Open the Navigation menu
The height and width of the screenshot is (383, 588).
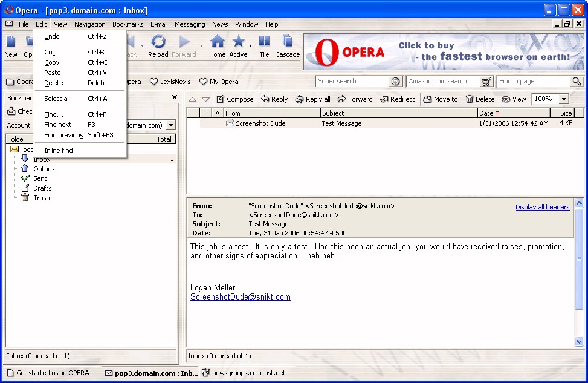pyautogui.click(x=89, y=24)
